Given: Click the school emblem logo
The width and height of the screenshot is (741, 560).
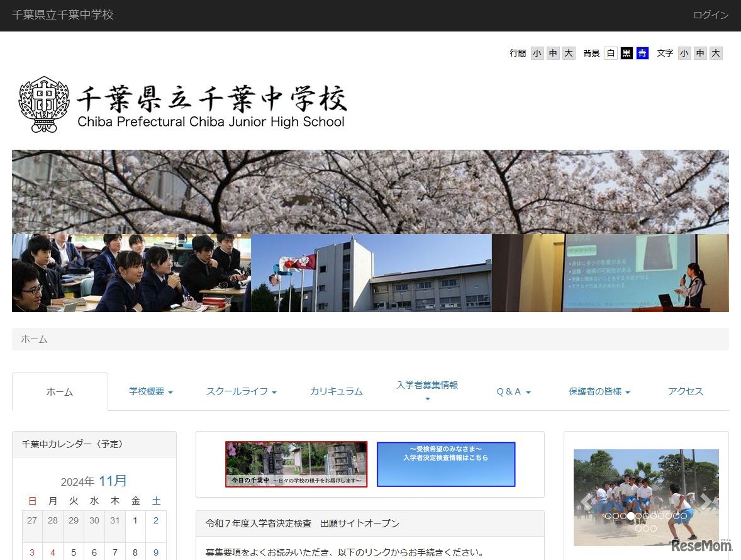Looking at the screenshot, I should (x=43, y=104).
